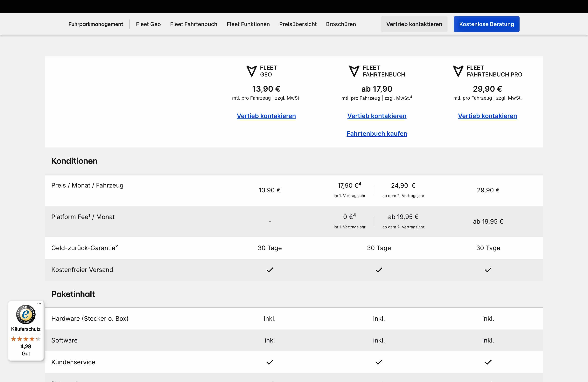This screenshot has height=382, width=588.
Task: Open Fleet Funktionen menu item
Action: [x=248, y=24]
